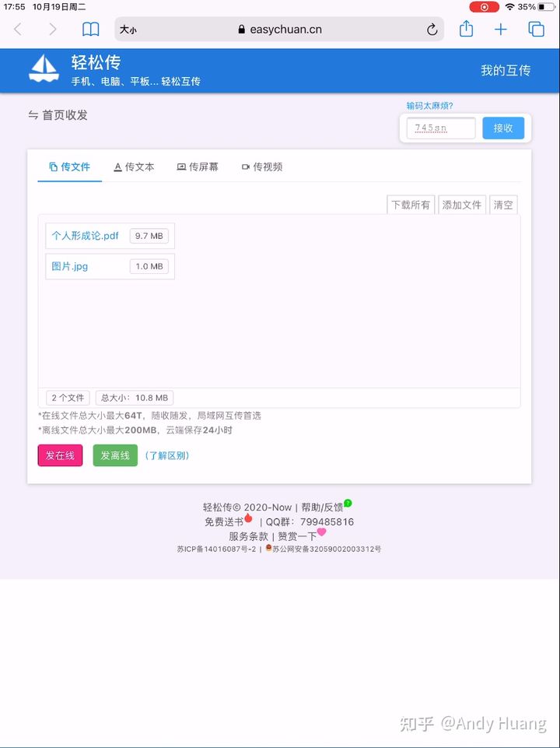Click the 总大小: 10.8 MB badge
Screen dimensions: 560x748
click(135, 398)
